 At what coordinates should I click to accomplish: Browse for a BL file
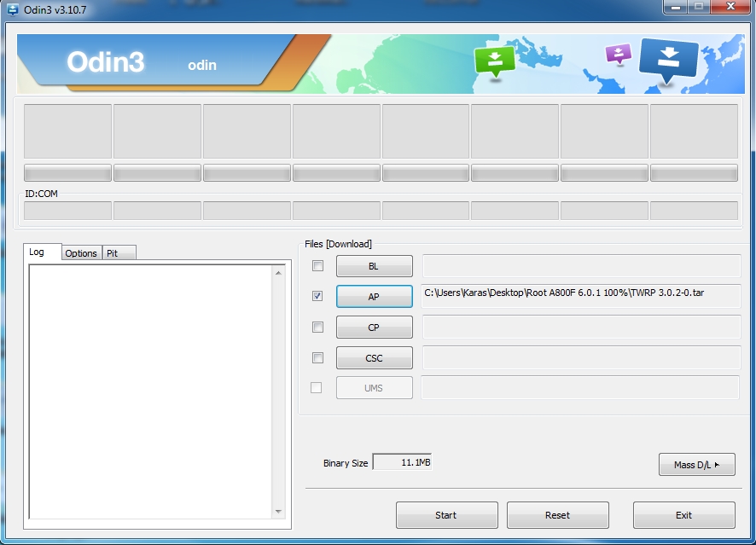tap(374, 266)
